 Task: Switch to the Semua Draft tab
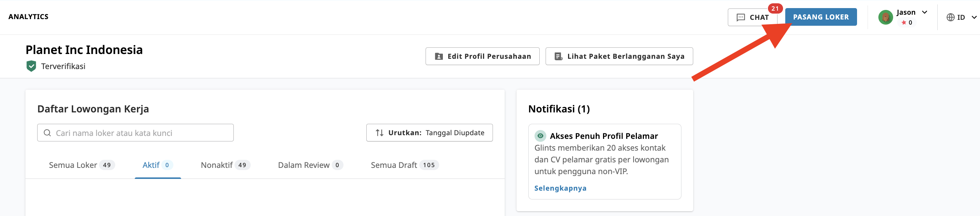point(405,165)
